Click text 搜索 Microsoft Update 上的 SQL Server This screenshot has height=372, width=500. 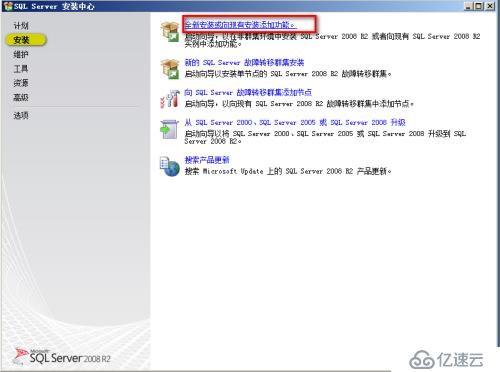click(x=288, y=171)
